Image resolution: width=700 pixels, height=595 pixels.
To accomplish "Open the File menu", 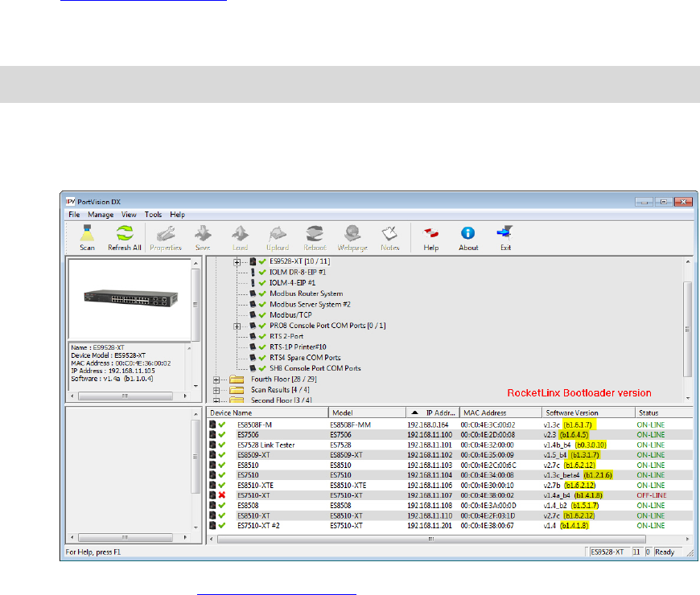I will coord(74,215).
